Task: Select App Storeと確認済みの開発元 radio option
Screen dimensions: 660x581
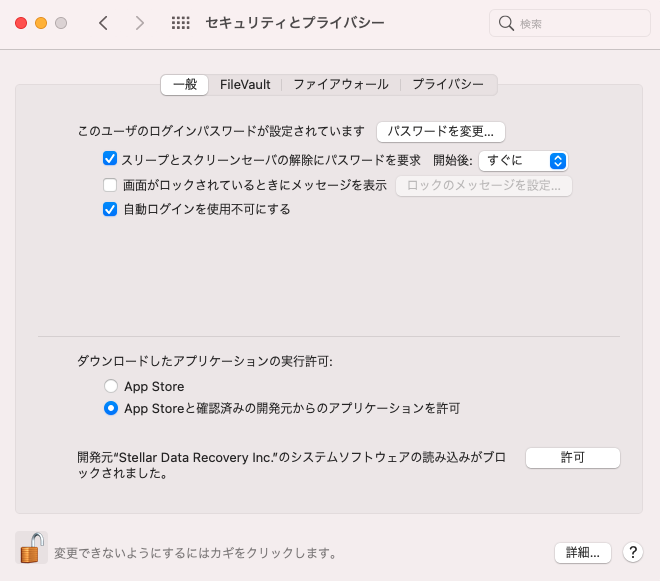Action: 111,408
